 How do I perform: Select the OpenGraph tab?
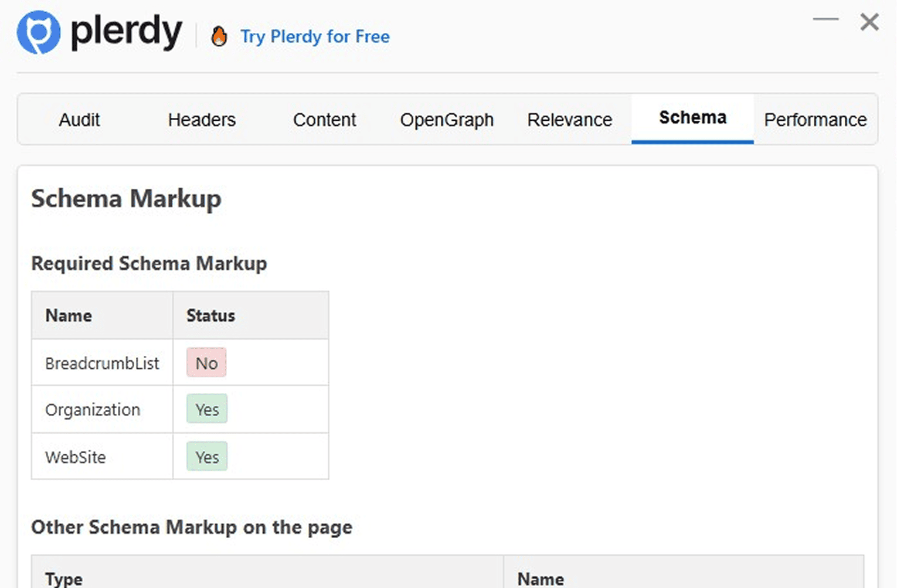447,120
